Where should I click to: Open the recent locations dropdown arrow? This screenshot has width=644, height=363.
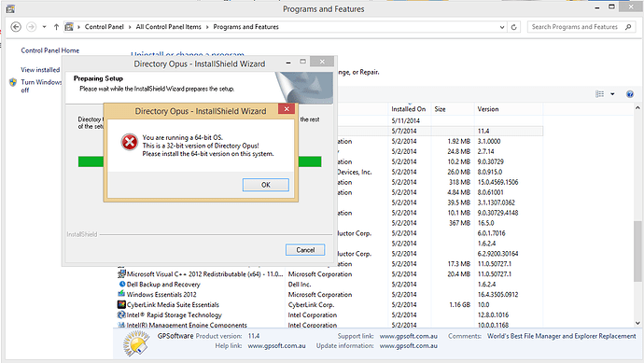pyautogui.click(x=44, y=27)
